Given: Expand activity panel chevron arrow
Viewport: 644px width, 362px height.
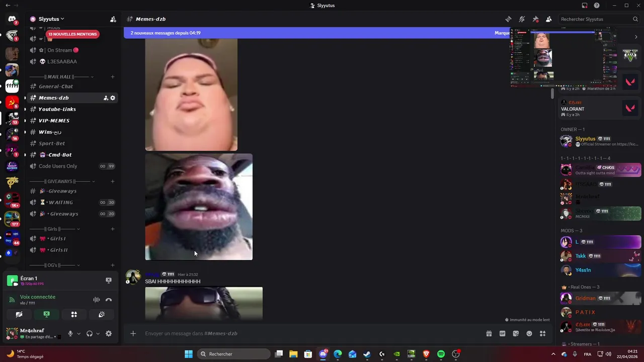Looking at the screenshot, I should coord(636,37).
